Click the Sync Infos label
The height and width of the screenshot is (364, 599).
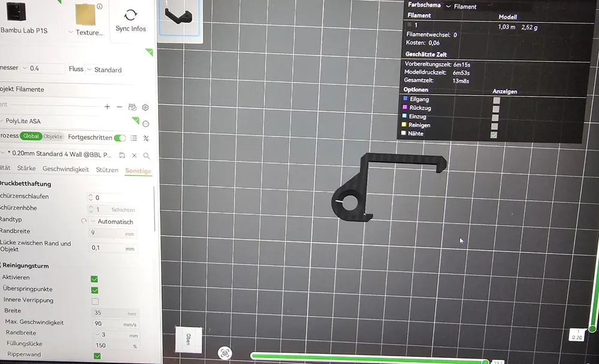131,29
